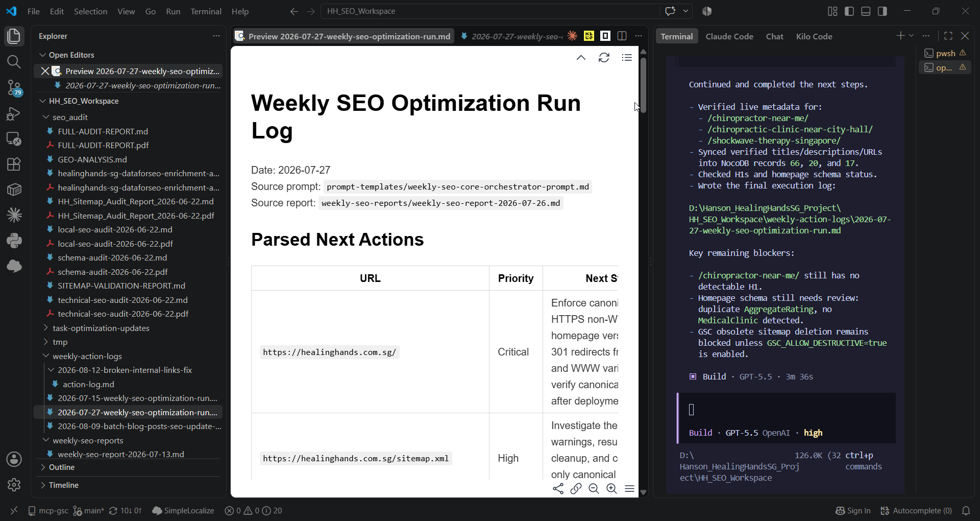Click the preview vertical scrollbar thumb
The height and width of the screenshot is (521, 980).
pyautogui.click(x=643, y=85)
